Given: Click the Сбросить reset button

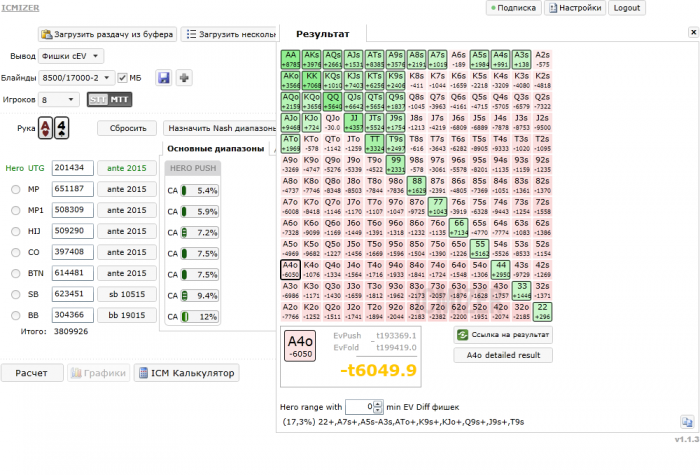Looking at the screenshot, I should [128, 128].
